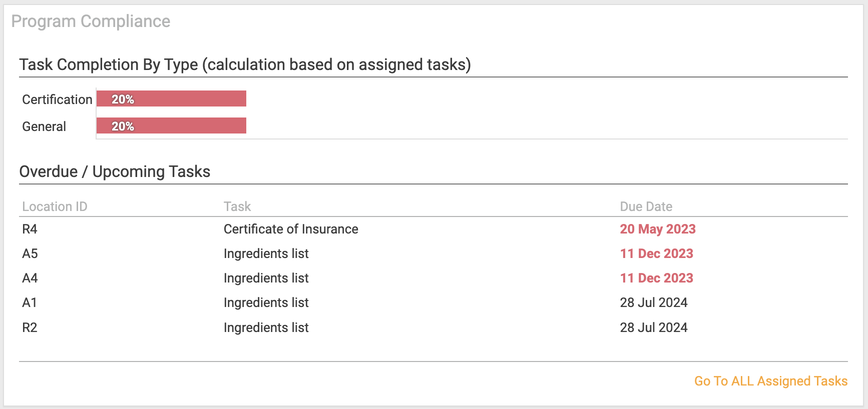Screen dimensions: 868x409
Task: Click Location ID R4
Action: (x=30, y=229)
